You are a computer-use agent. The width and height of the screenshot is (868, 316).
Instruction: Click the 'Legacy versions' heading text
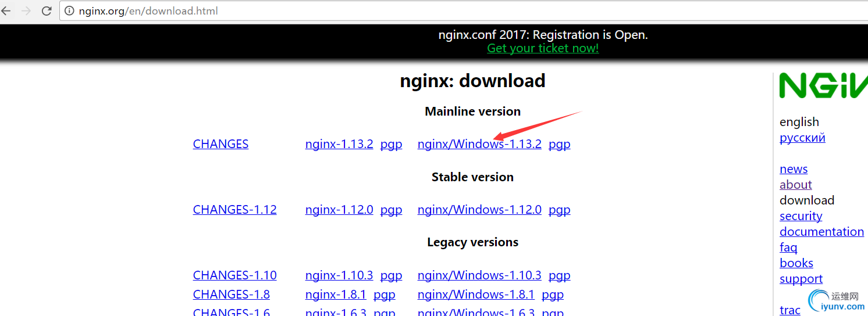click(x=472, y=242)
